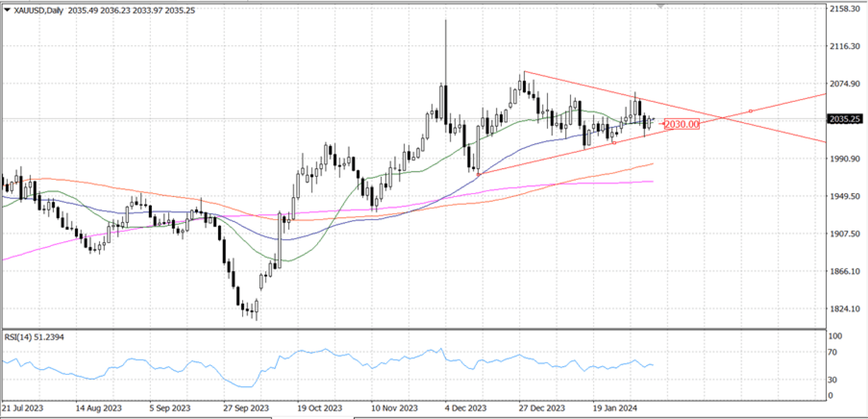
Task: Click the RSI 100 scale label
Action: (835, 336)
